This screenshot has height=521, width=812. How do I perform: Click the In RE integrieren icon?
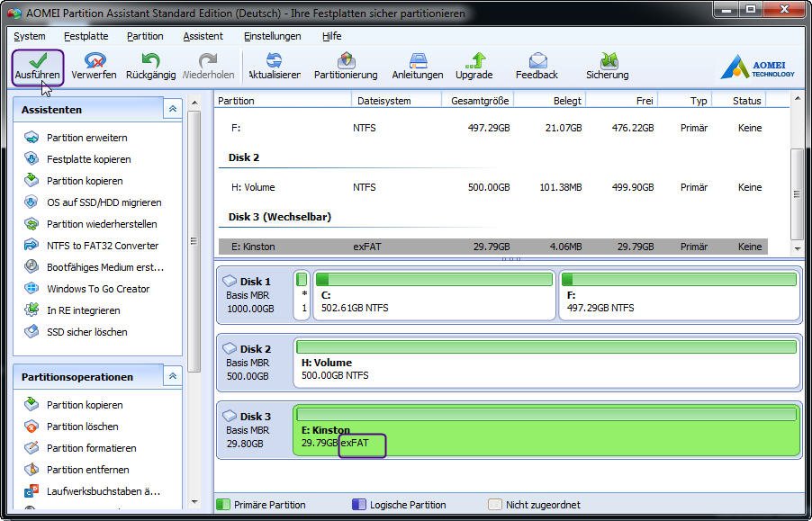(x=32, y=310)
